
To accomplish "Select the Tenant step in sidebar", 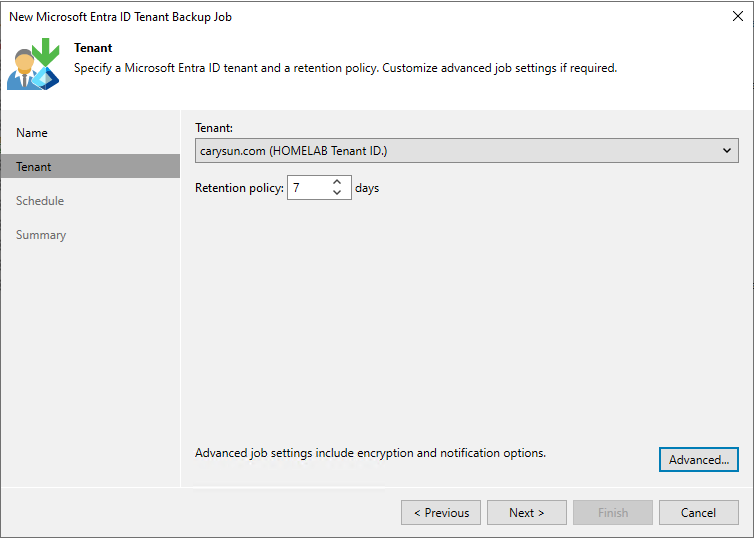I will [34, 167].
